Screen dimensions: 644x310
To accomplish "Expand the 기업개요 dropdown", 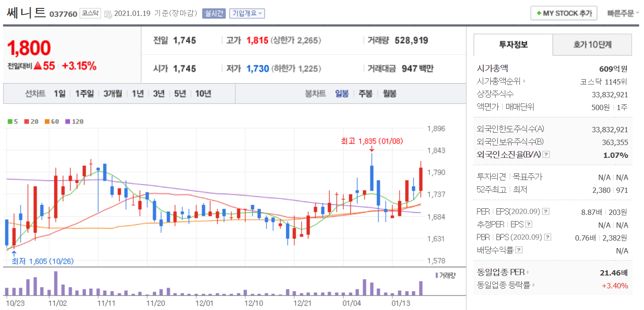I will 247,13.
